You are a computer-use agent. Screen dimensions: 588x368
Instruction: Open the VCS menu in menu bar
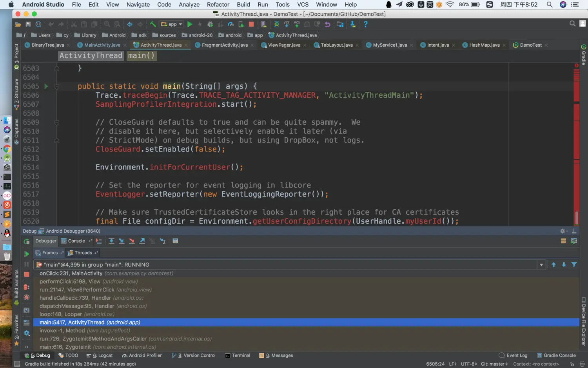tap(303, 5)
